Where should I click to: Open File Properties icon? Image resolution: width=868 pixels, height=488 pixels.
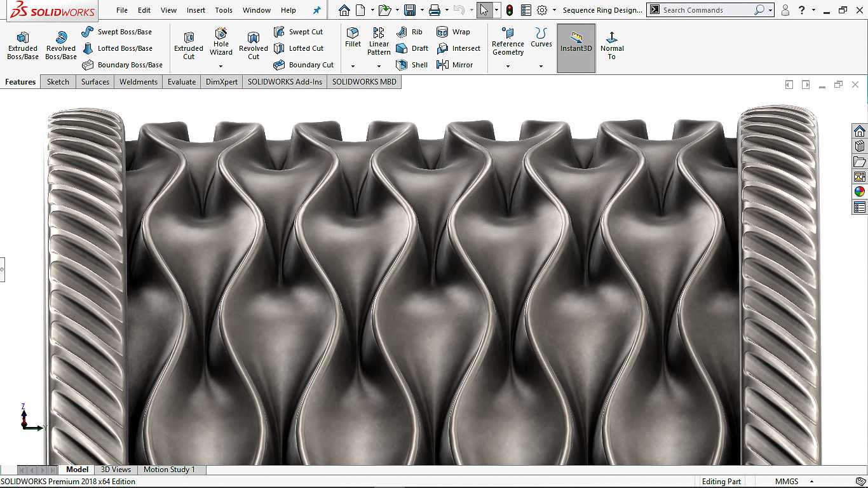tap(526, 10)
